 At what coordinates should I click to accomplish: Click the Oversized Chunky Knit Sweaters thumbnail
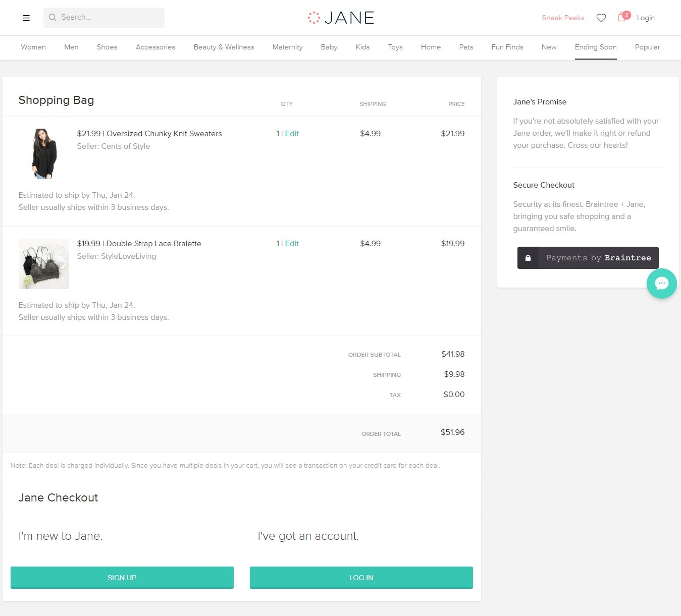click(x=44, y=154)
